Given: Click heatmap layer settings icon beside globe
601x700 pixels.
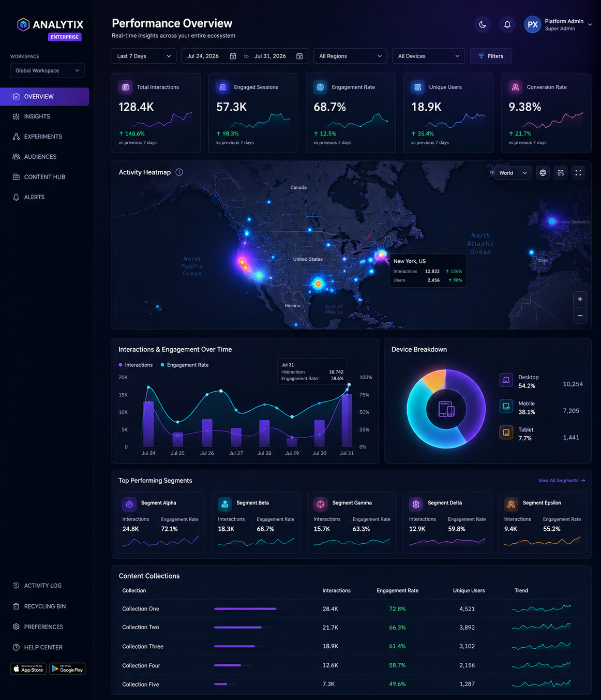Looking at the screenshot, I should click(561, 173).
